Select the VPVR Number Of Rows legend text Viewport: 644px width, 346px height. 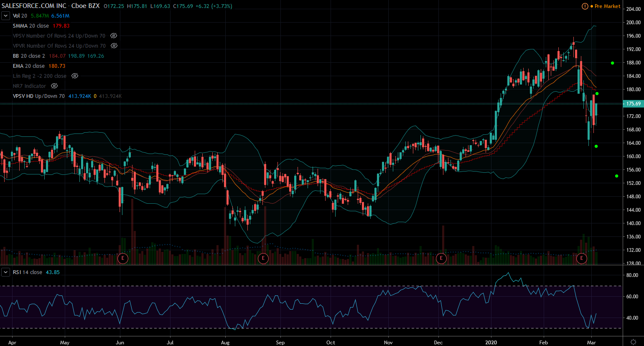pyautogui.click(x=59, y=46)
